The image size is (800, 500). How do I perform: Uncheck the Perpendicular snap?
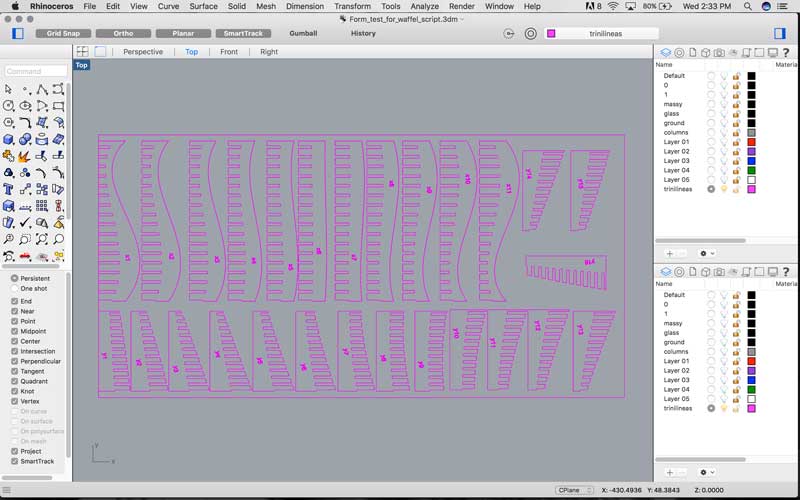(15, 361)
